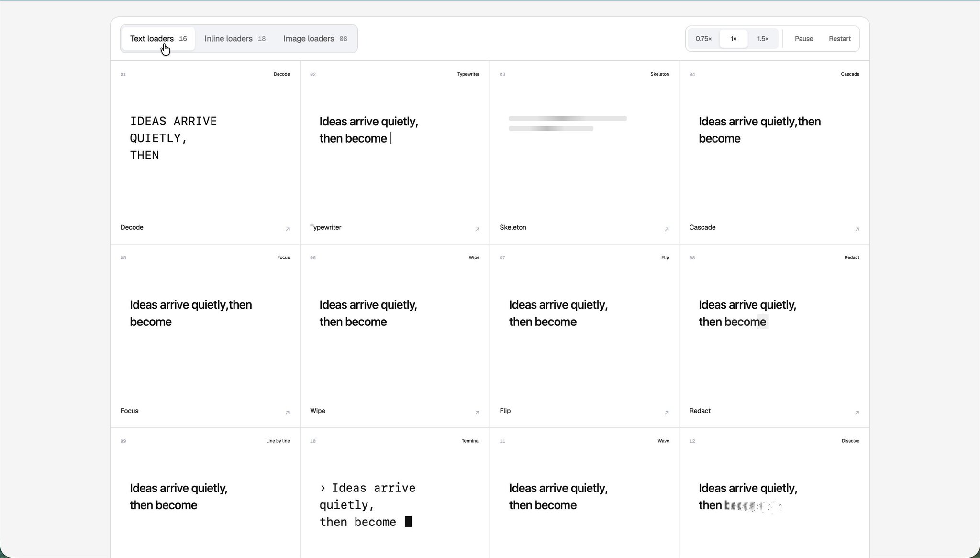Switch to the Inline loaders tab
The width and height of the screenshot is (980, 558).
pyautogui.click(x=235, y=39)
